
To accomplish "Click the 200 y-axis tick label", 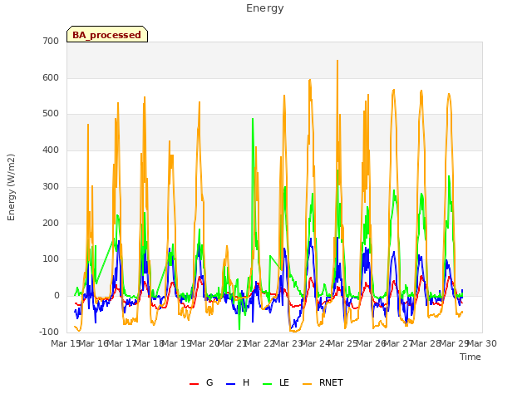I will pos(51,224).
